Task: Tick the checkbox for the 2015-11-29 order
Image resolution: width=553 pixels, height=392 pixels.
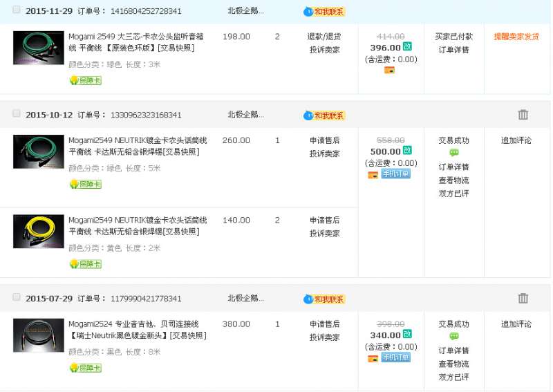Action: 17,10
